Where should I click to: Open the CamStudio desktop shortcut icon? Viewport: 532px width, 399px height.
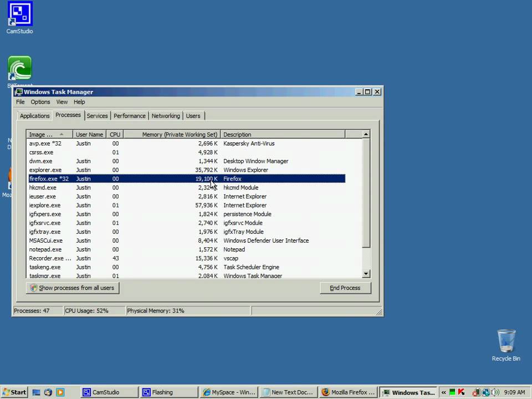coord(20,13)
